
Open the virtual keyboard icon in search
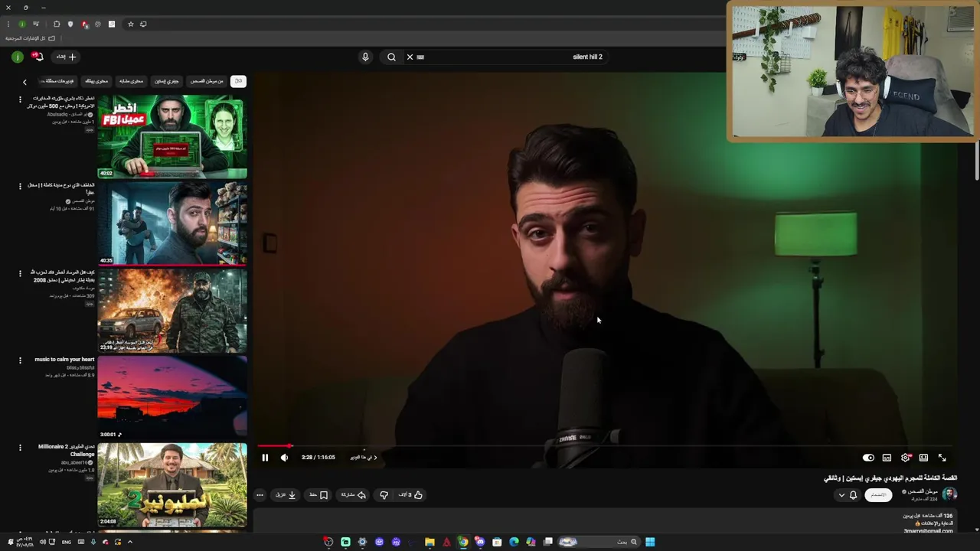click(420, 57)
